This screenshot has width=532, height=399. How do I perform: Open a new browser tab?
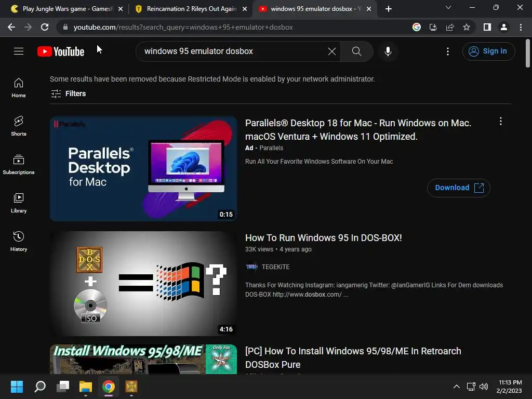pyautogui.click(x=389, y=9)
